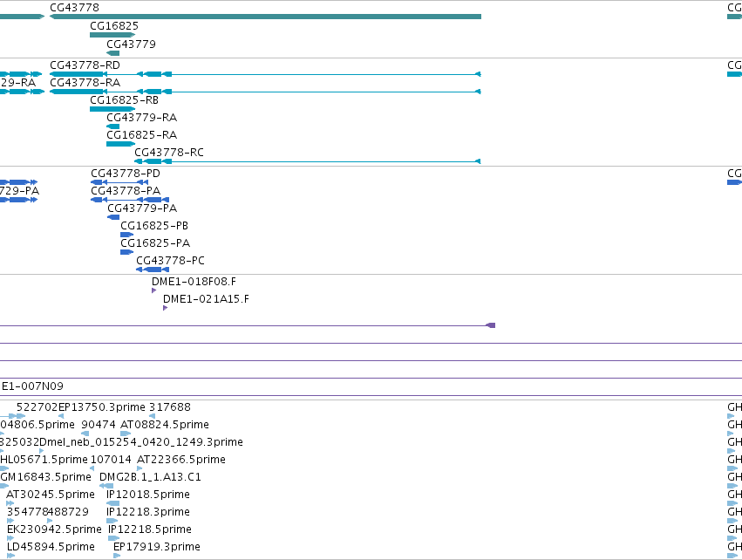Click the DMG2B.1_1.A13.C1 EST arrow
The image size is (742, 560).
coord(106,486)
